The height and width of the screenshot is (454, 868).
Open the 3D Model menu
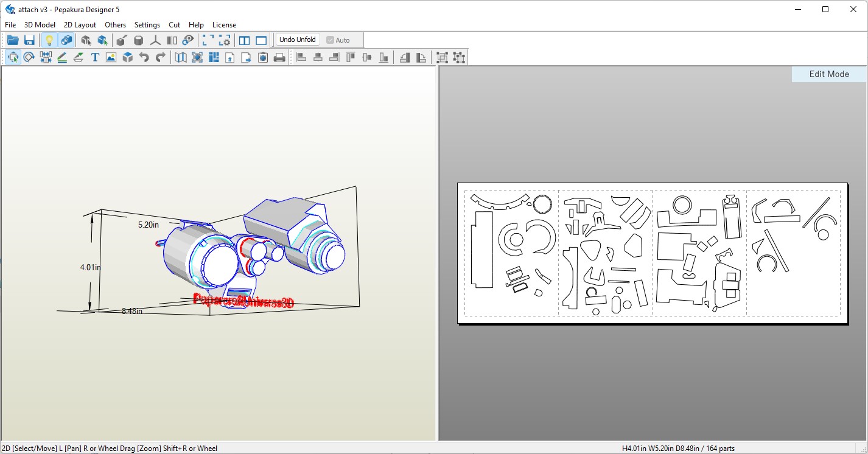[x=40, y=25]
